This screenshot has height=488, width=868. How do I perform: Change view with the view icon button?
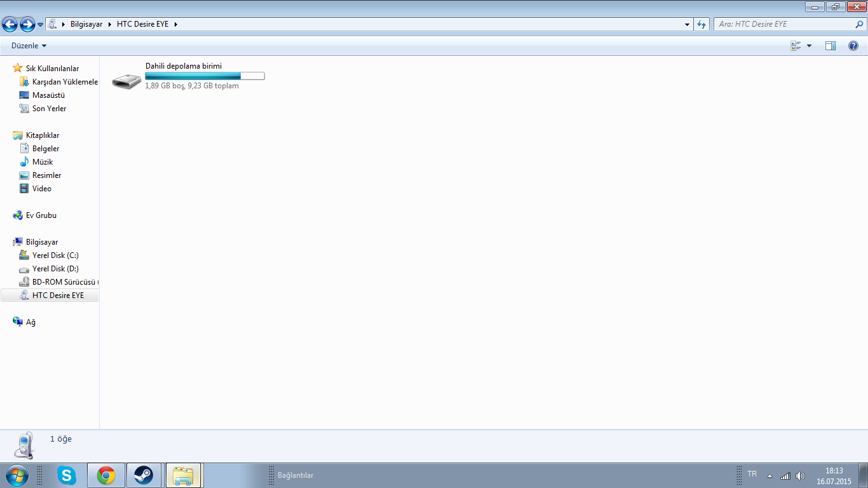pyautogui.click(x=796, y=46)
